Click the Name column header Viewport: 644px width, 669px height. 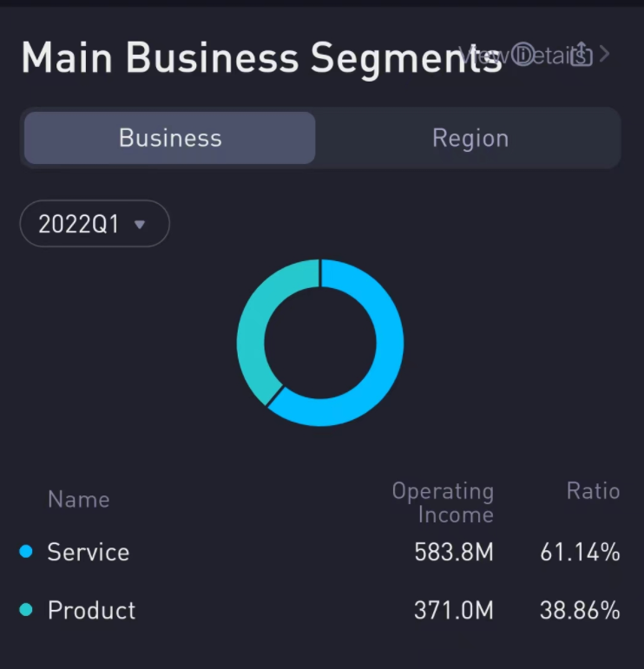click(x=78, y=500)
